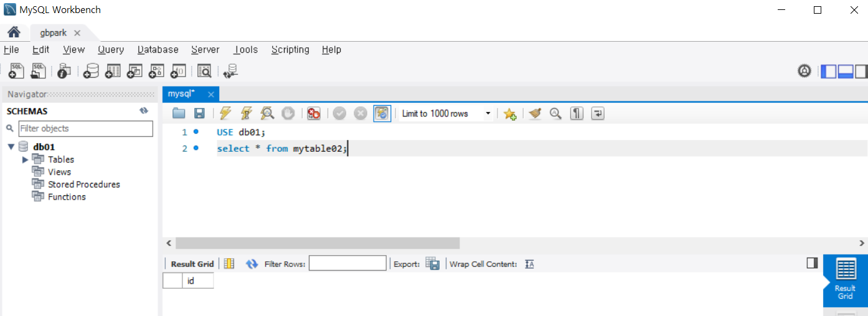Expand the Tables tree node
The height and width of the screenshot is (316, 868).
coord(25,159)
